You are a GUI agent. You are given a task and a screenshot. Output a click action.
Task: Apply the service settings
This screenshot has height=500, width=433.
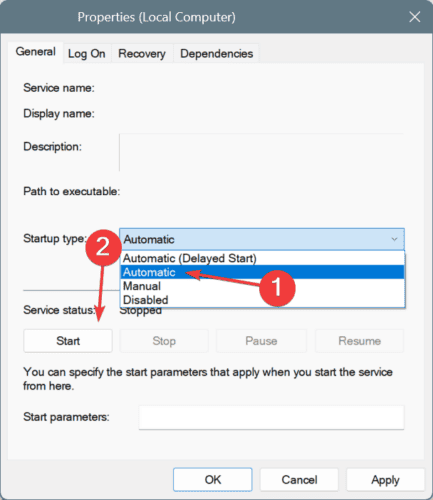point(385,480)
